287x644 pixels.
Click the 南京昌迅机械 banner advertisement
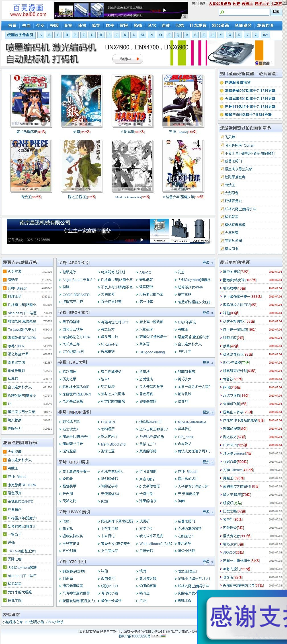tap(109, 231)
